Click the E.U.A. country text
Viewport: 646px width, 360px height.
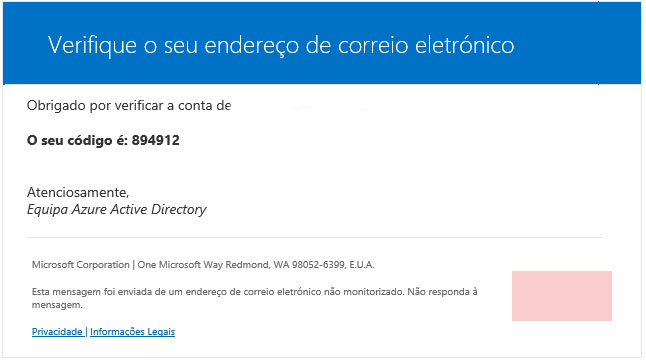(x=362, y=265)
